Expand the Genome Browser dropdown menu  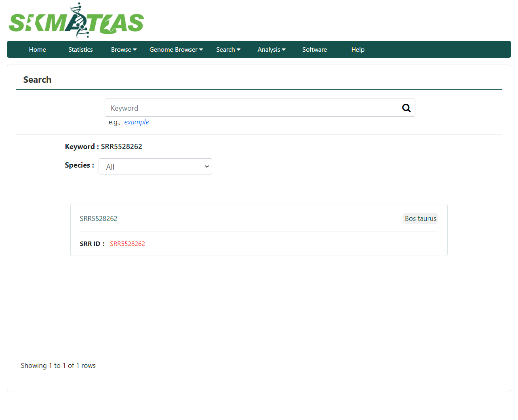coord(176,49)
